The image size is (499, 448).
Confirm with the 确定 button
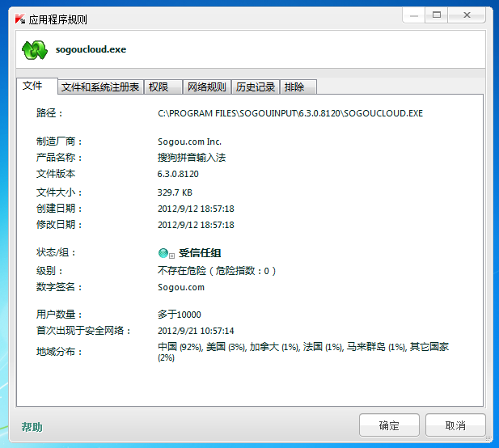point(389,425)
